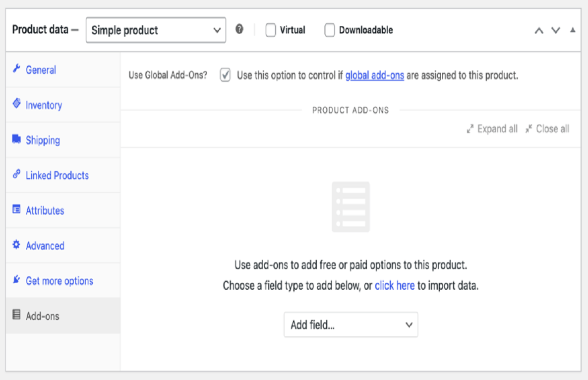The image size is (588, 380).
Task: Open Get more options via its icon
Action: click(x=17, y=280)
